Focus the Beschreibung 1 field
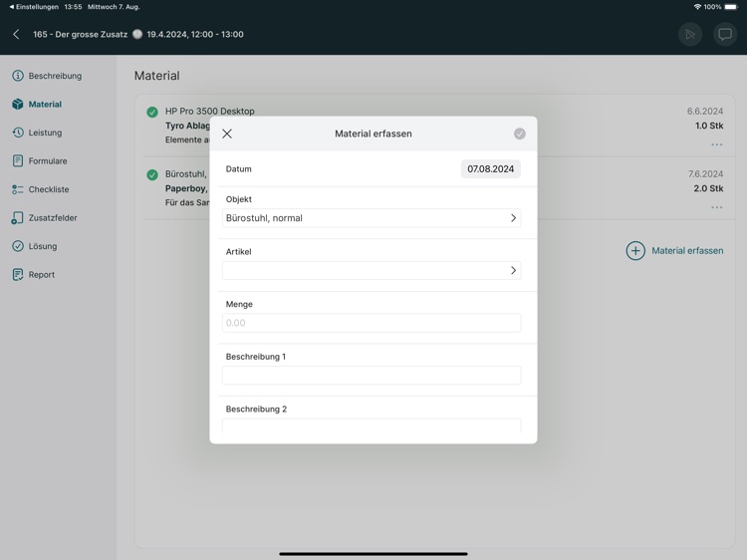Screen dimensions: 747x560 (372, 376)
